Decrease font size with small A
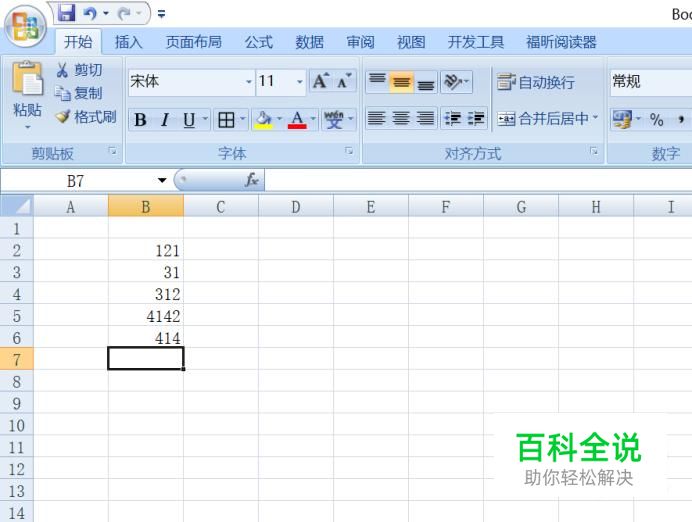 [344, 81]
